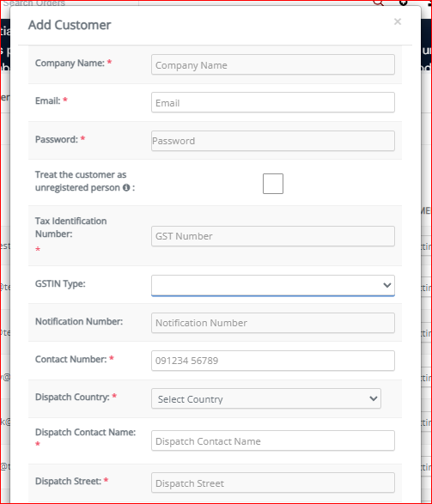Screen dimensions: 432x504
Task: Tick the unregistered person checkbox
Action: tap(273, 184)
